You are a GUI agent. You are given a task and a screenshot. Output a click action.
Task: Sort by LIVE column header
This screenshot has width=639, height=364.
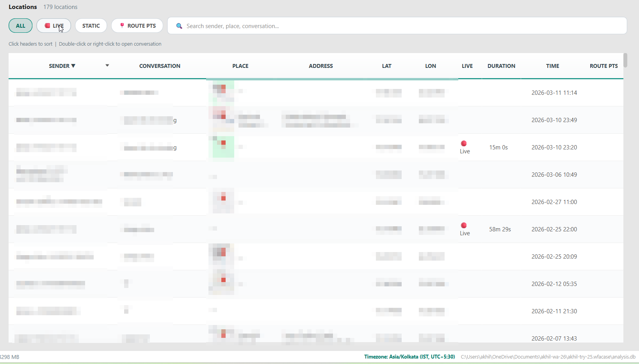tap(467, 66)
